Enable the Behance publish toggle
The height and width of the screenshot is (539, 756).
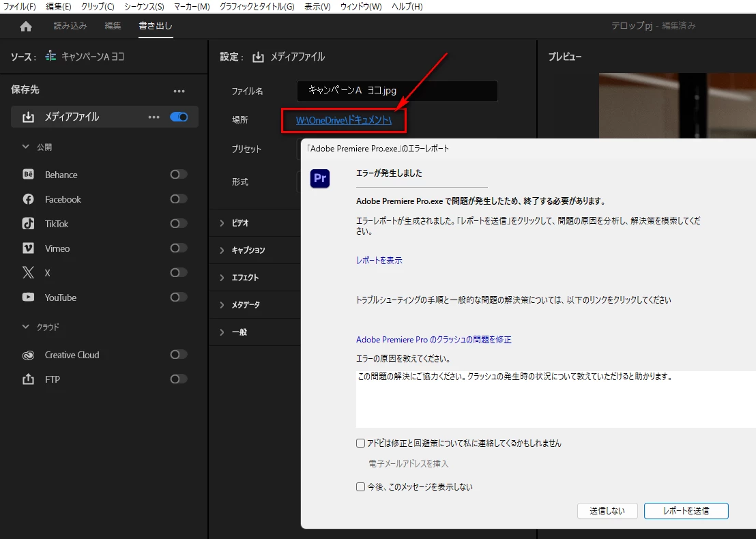[x=179, y=175]
